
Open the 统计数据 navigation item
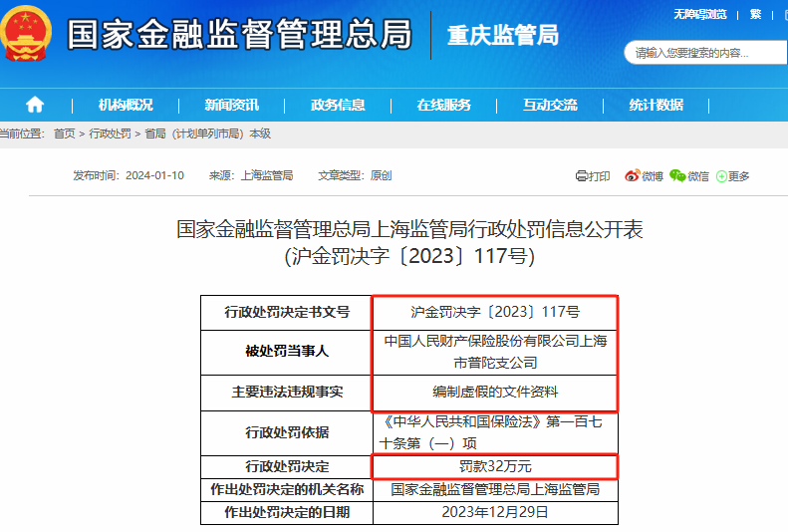(x=656, y=105)
